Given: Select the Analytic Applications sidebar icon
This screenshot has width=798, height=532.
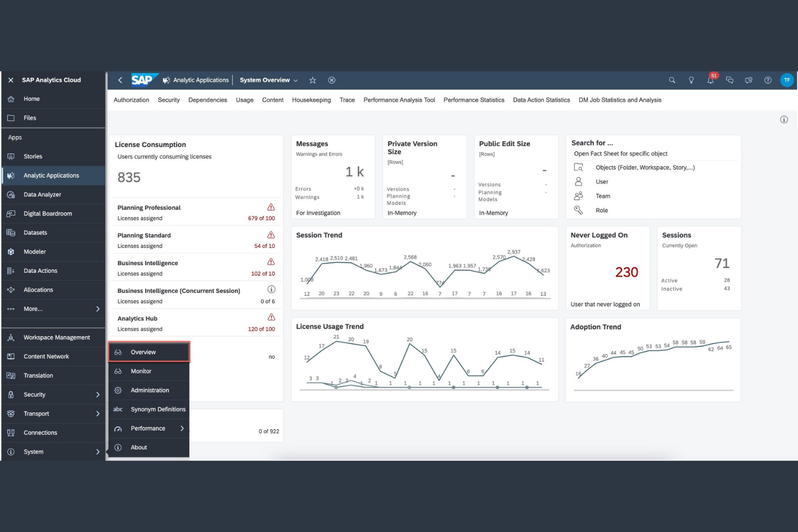Looking at the screenshot, I should tap(10, 175).
